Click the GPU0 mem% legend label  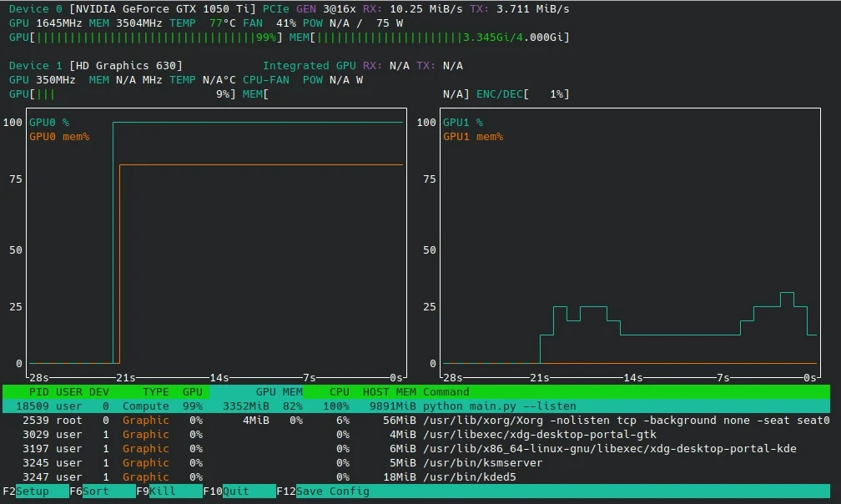pos(59,137)
